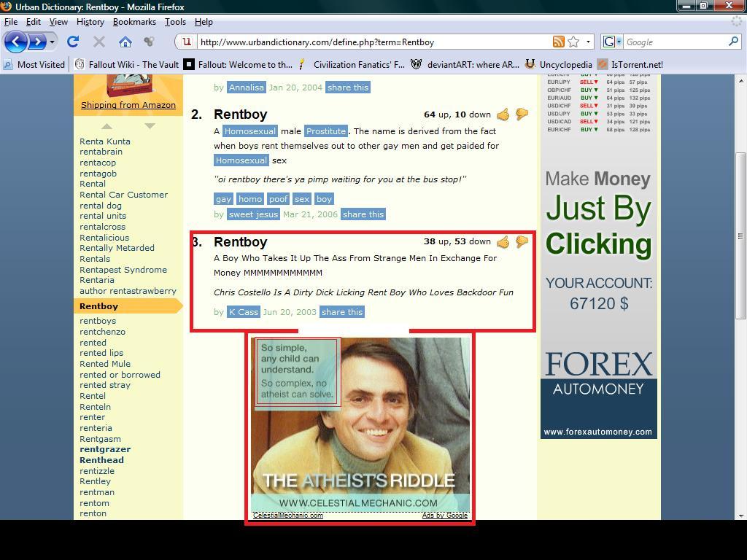Open the Civilization Fanatics bookmark
The image size is (747, 560).
click(352, 64)
